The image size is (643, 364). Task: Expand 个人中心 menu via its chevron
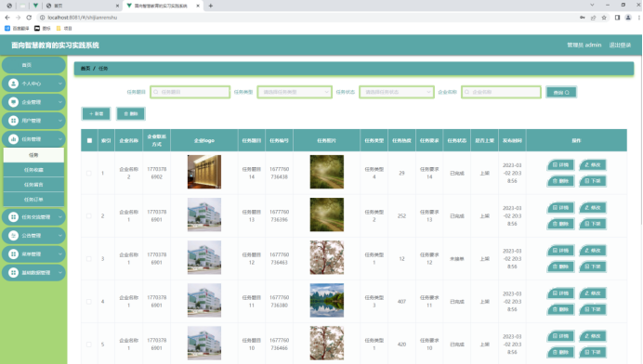click(x=60, y=84)
